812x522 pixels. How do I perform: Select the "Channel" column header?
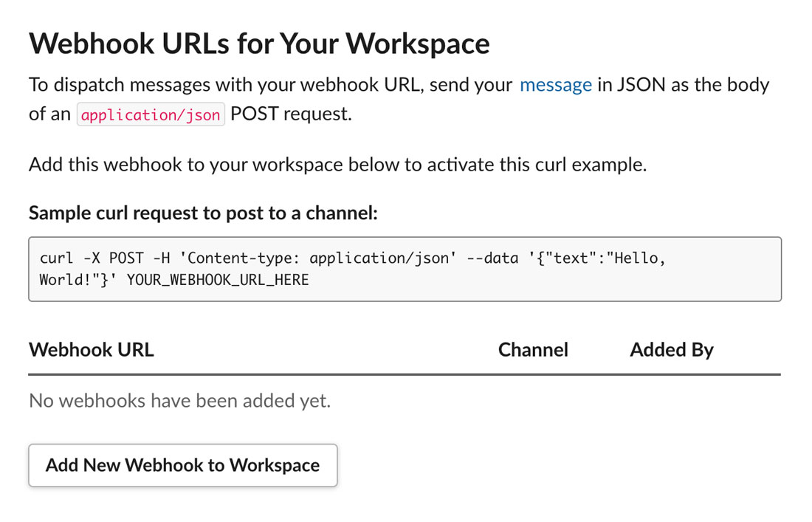pos(533,349)
